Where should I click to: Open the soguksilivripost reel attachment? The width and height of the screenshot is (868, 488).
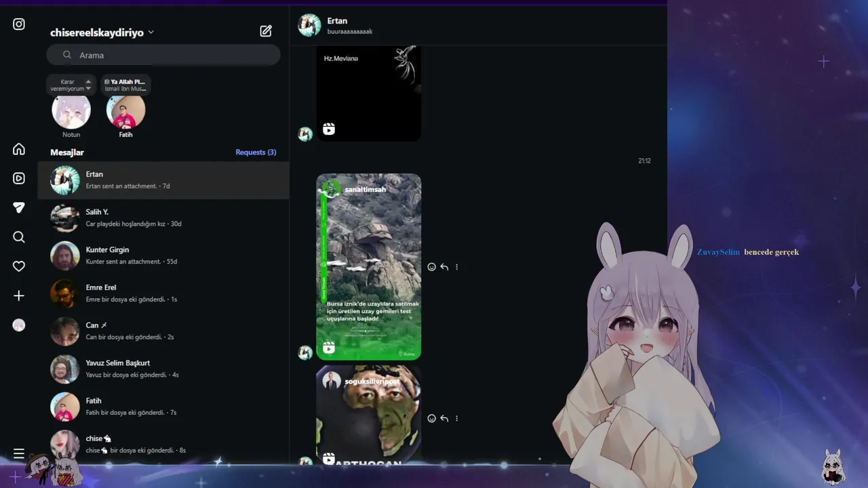click(x=369, y=415)
